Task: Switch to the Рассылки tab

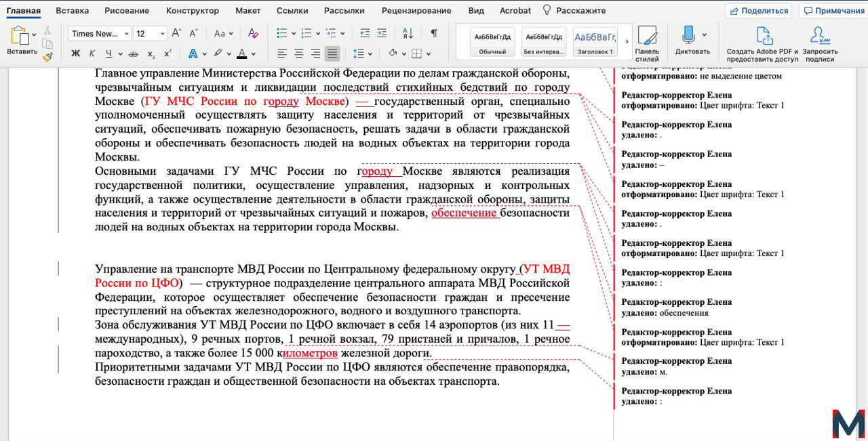Action: pyautogui.click(x=344, y=10)
